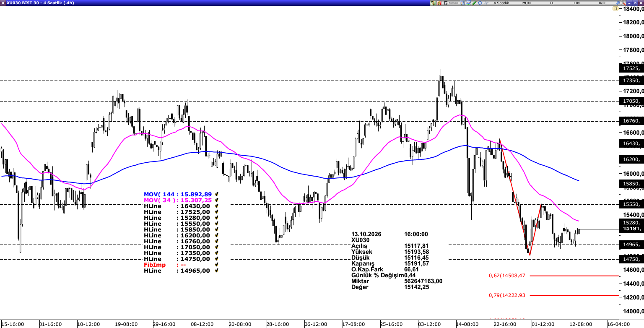Open the wrench and screwdriver settings icon
The height and width of the screenshot is (328, 644).
coord(623,3)
